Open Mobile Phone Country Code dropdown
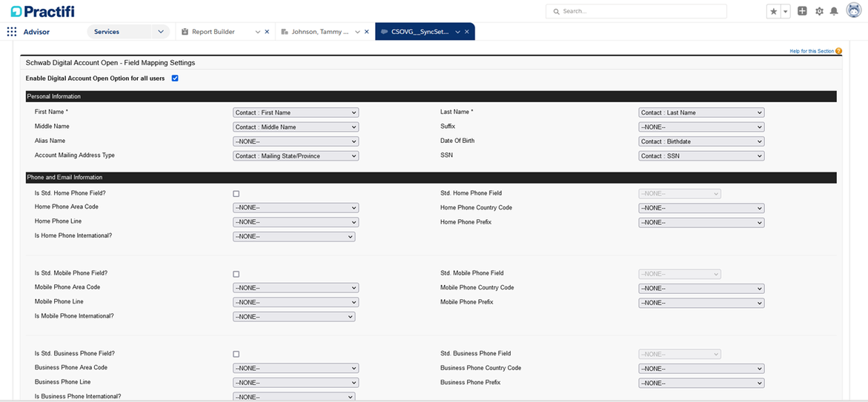 click(x=701, y=288)
